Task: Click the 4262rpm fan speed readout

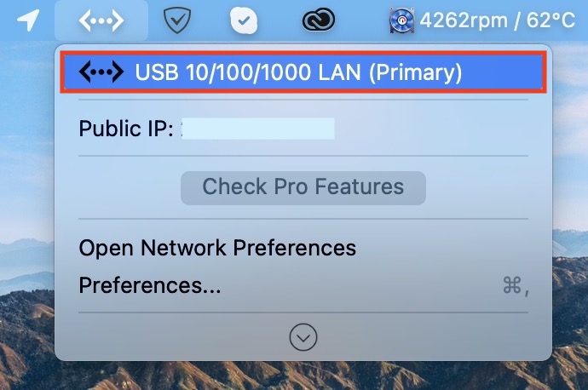Action: pyautogui.click(x=464, y=20)
